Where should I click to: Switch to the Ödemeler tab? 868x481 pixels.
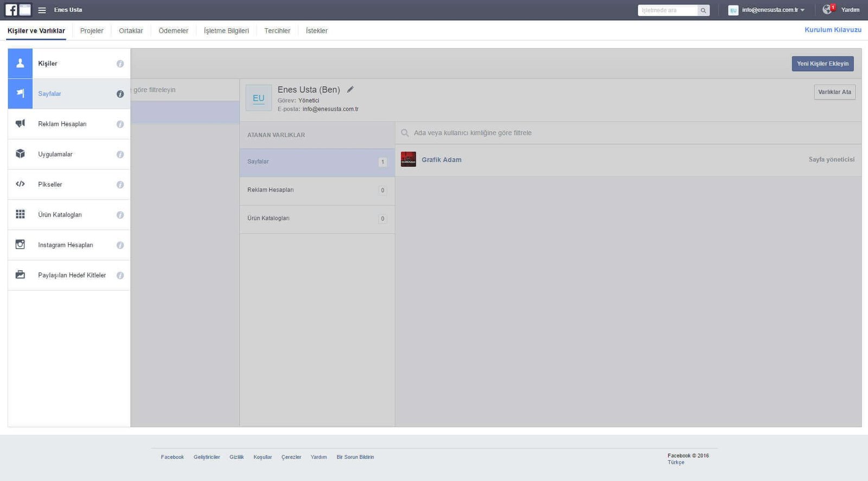[x=173, y=31]
